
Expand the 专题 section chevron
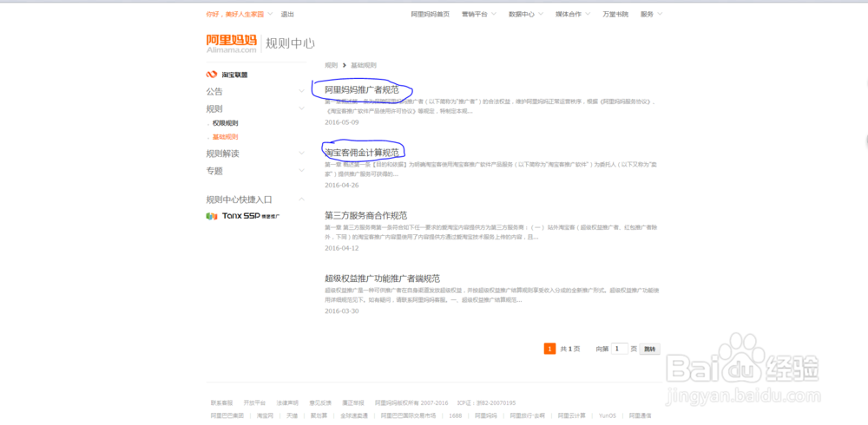coord(302,171)
